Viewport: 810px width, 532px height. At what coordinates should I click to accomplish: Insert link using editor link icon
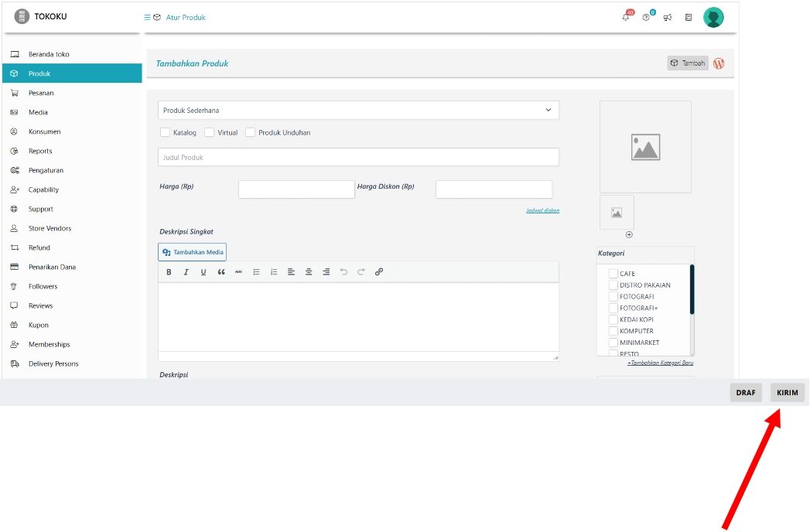pos(379,272)
